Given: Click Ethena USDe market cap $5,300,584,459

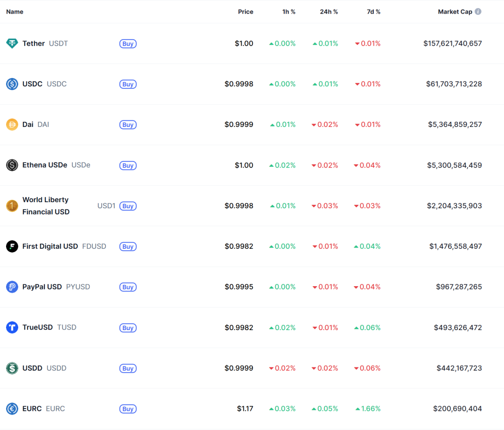Looking at the screenshot, I should pos(455,165).
